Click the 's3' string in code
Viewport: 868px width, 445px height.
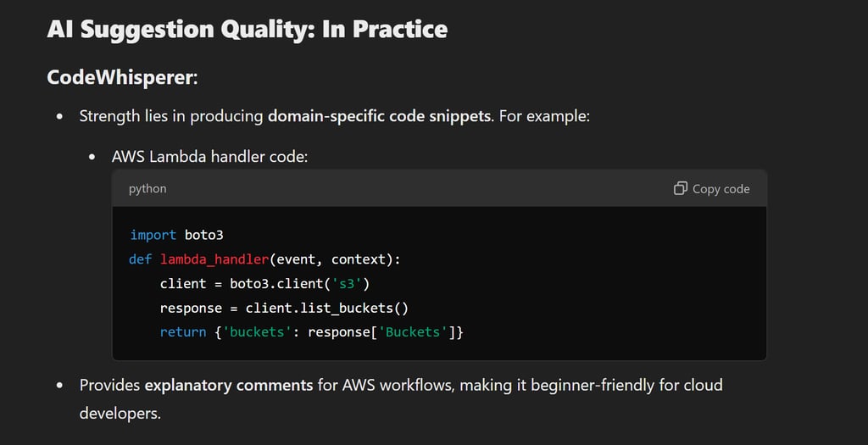click(347, 283)
